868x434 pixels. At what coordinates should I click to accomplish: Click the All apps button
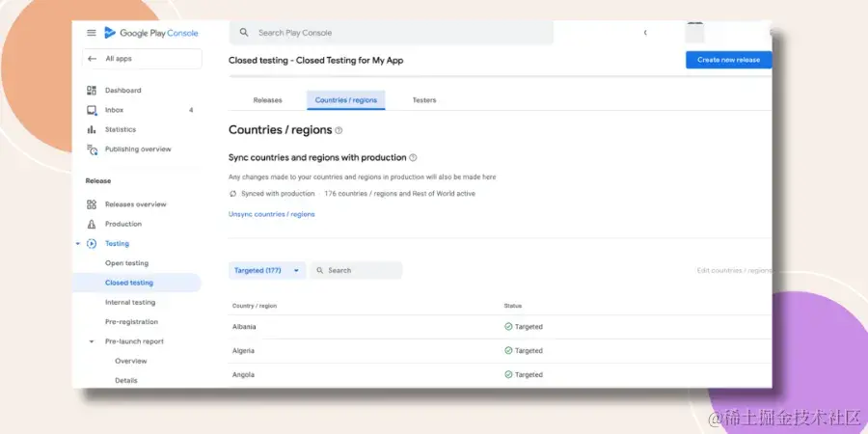click(142, 59)
